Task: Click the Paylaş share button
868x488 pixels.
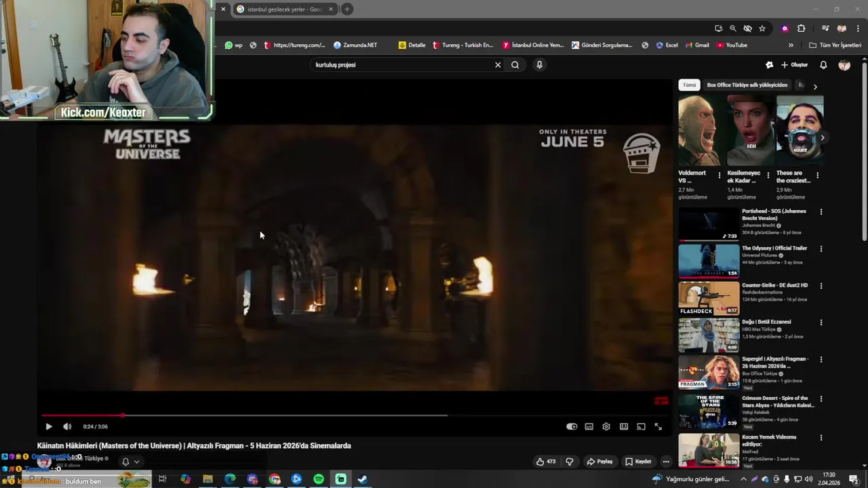Action: coord(600,462)
